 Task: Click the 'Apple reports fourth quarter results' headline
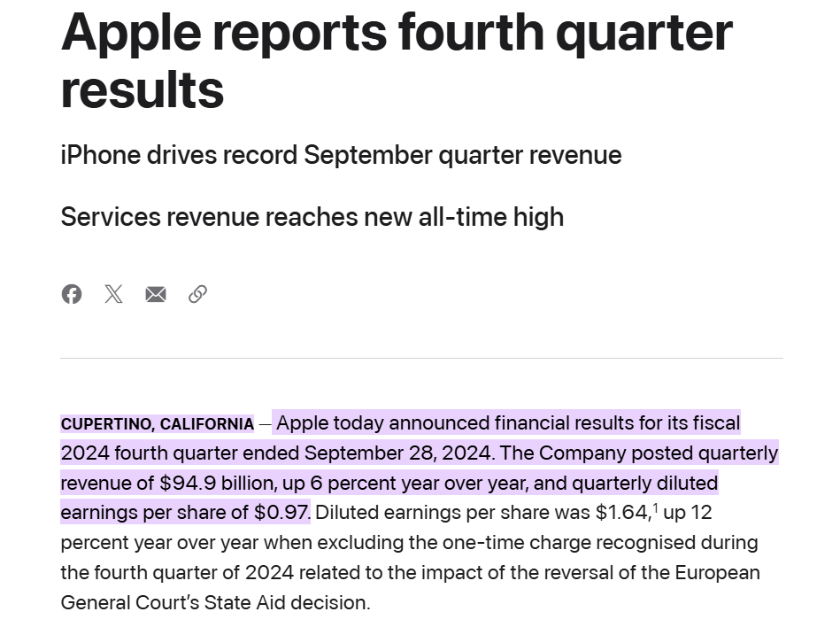(397, 60)
